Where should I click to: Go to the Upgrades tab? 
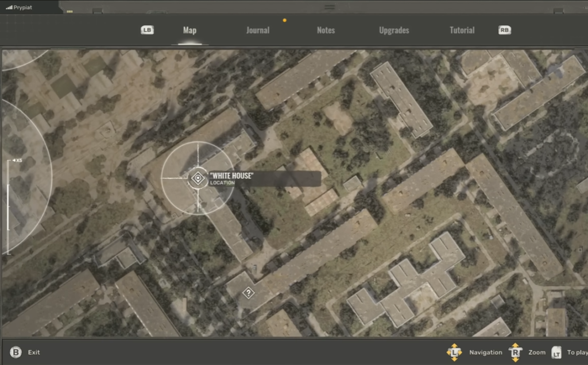coord(394,30)
